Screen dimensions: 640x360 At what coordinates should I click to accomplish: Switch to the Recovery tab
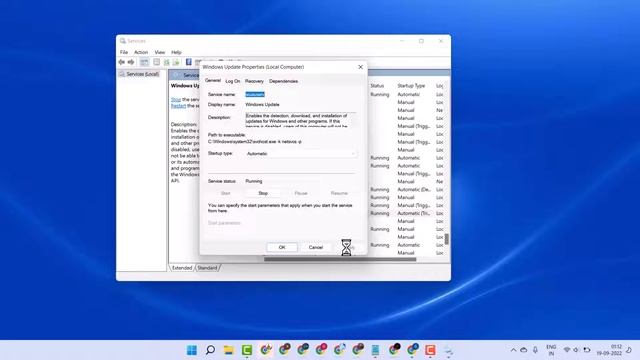[254, 81]
